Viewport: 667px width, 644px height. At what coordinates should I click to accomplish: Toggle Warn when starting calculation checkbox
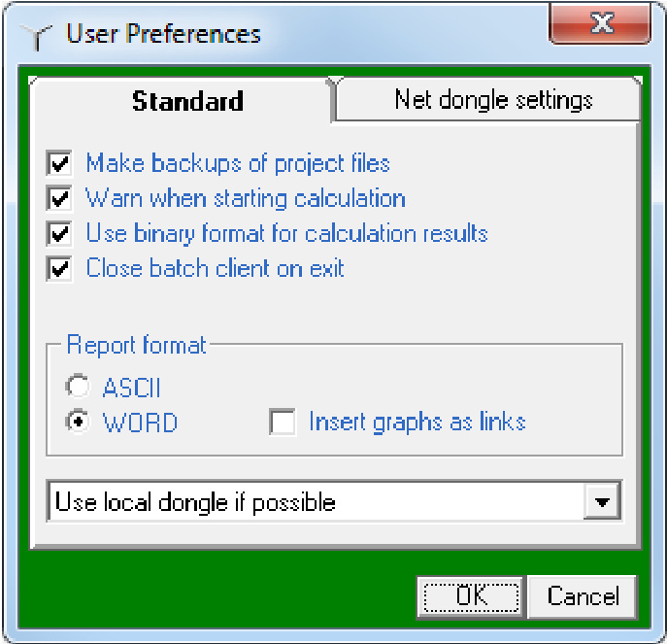(60, 199)
